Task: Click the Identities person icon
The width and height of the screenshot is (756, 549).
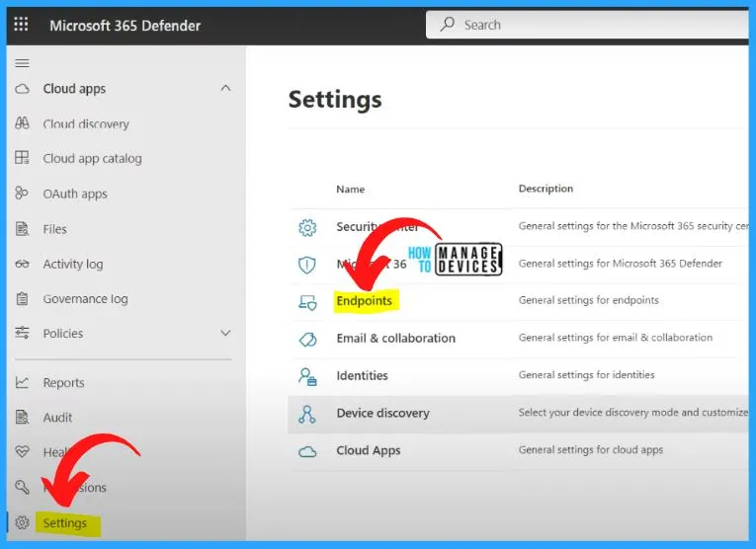Action: 307,376
